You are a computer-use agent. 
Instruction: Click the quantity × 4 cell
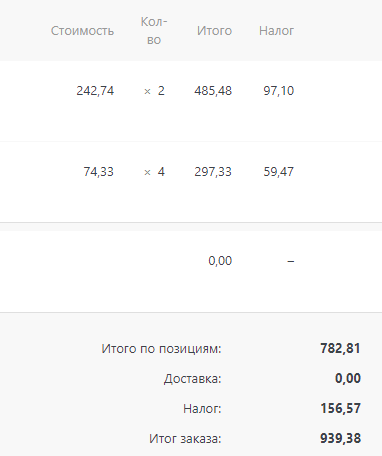pyautogui.click(x=154, y=172)
